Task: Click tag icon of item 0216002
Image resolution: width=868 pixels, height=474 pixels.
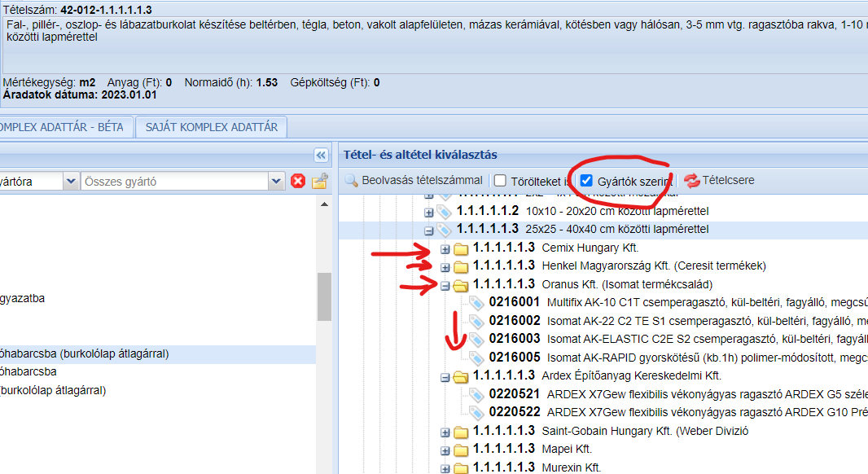Action: point(476,321)
